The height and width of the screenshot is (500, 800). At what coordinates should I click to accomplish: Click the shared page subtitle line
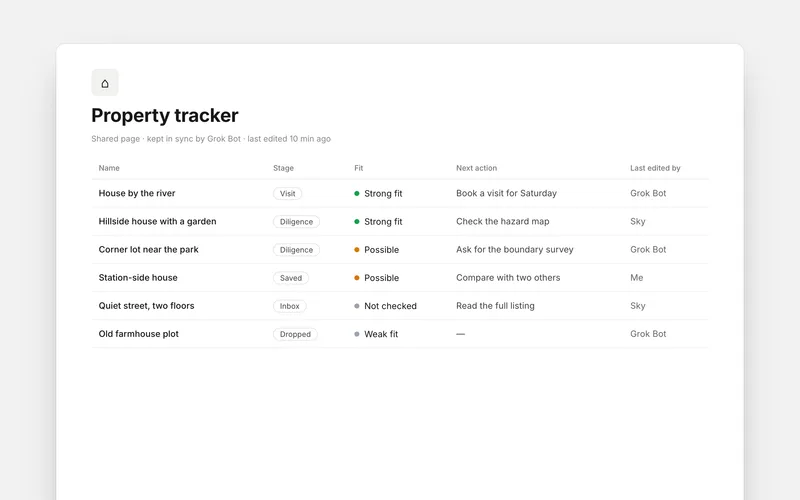pos(211,139)
